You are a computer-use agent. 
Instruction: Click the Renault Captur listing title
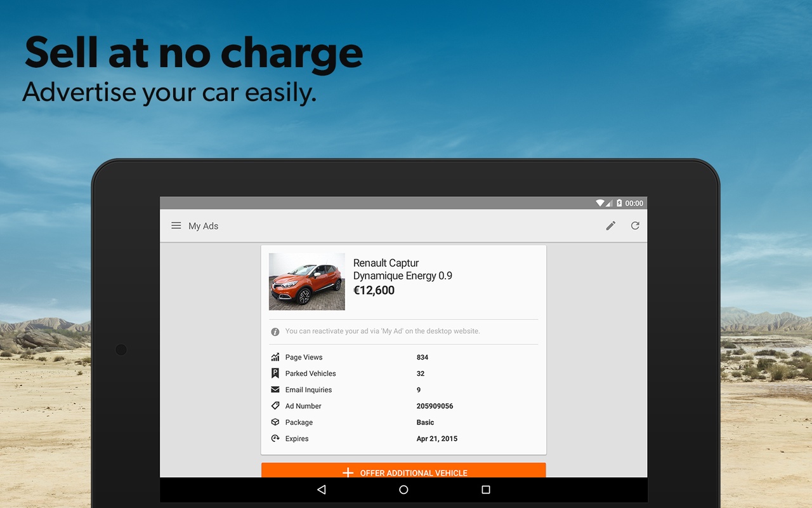[386, 263]
